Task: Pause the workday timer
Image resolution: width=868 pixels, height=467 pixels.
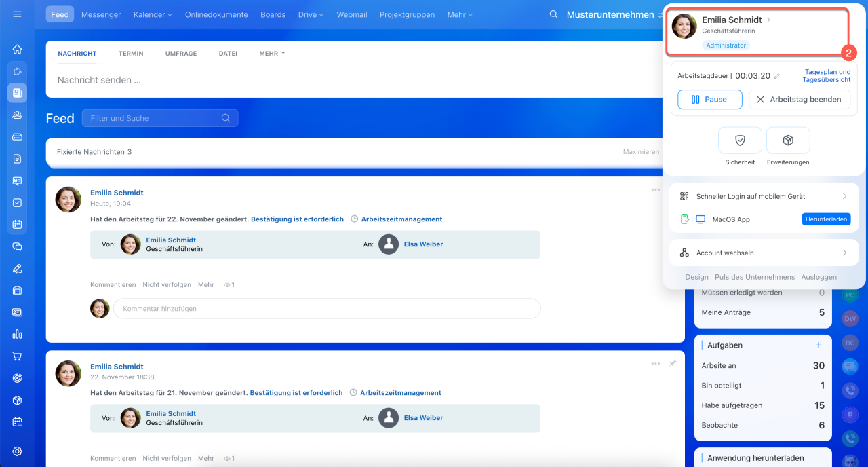Action: click(x=710, y=99)
